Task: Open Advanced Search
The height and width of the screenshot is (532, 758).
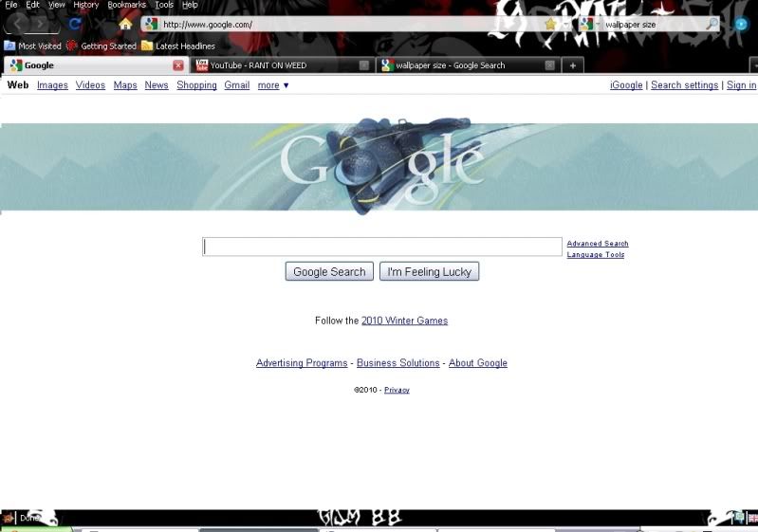Action: (598, 244)
